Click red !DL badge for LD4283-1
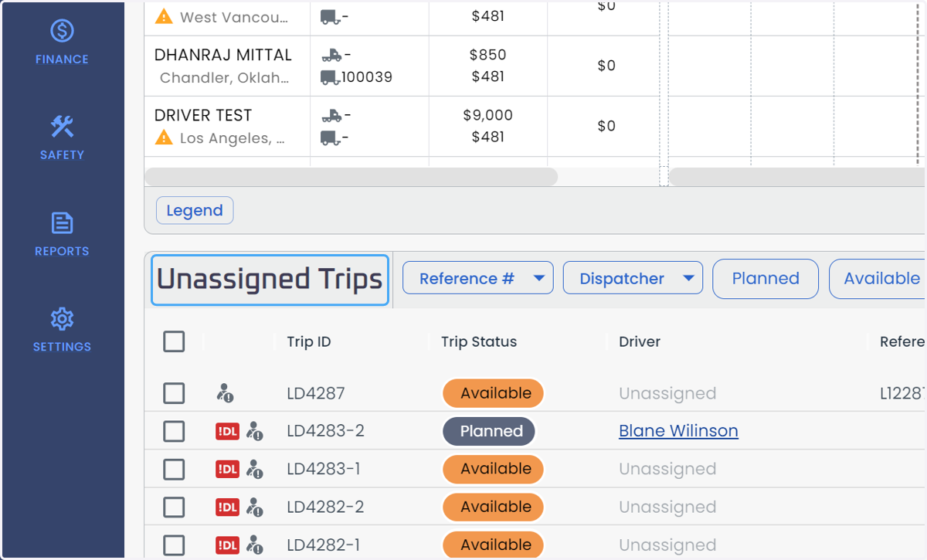The height and width of the screenshot is (560, 927). [227, 469]
